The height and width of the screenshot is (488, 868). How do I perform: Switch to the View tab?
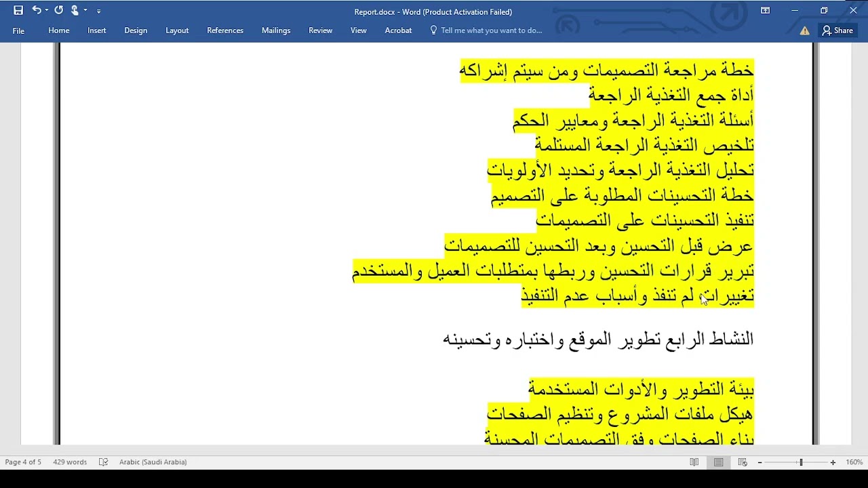pyautogui.click(x=359, y=30)
